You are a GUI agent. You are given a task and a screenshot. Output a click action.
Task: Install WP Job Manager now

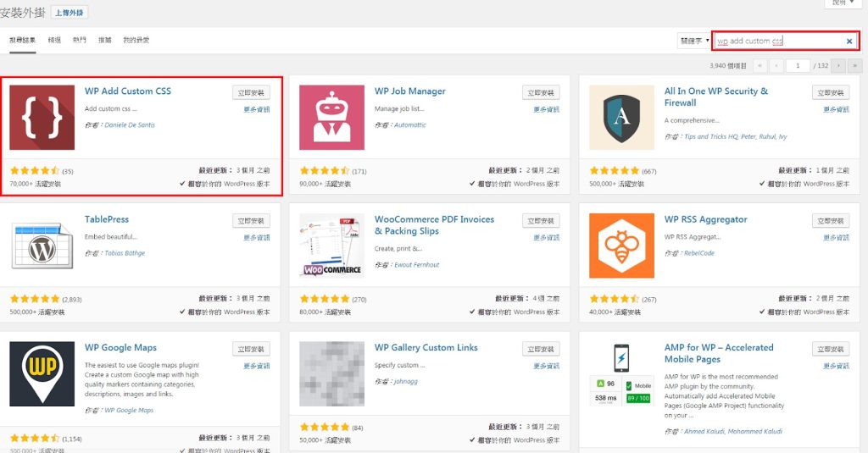tap(541, 93)
